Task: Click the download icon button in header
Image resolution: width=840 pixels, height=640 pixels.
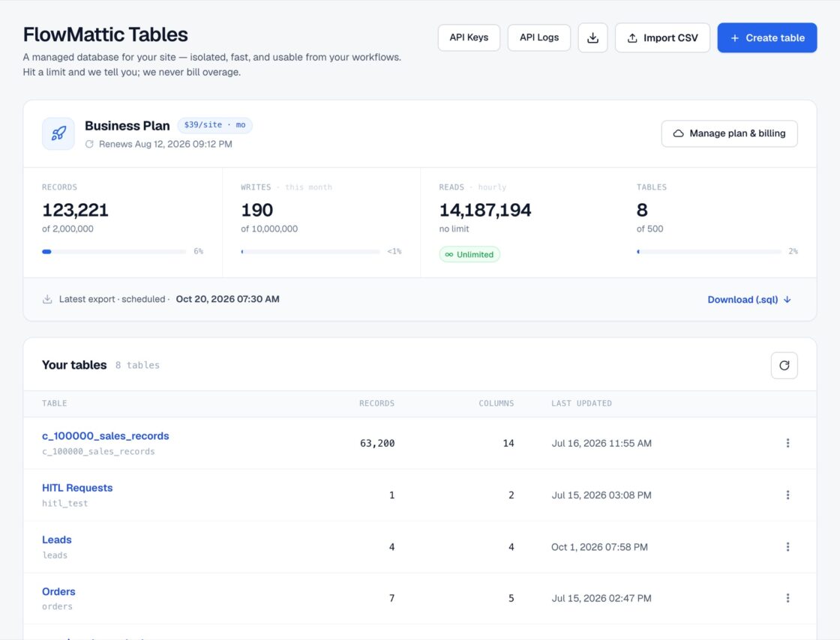Action: coord(592,37)
